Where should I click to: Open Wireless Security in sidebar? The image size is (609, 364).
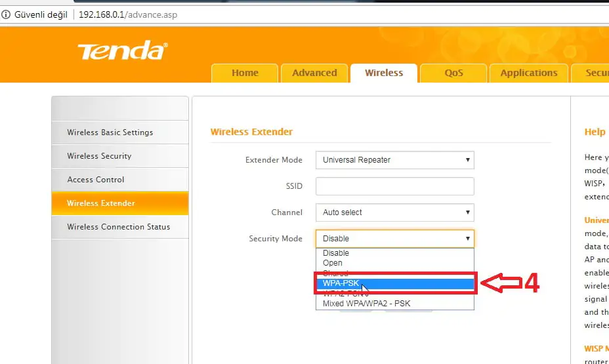point(120,156)
